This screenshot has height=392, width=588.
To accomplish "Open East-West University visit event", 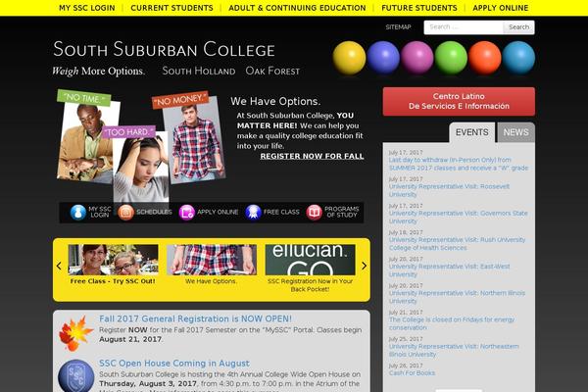I will [x=449, y=270].
